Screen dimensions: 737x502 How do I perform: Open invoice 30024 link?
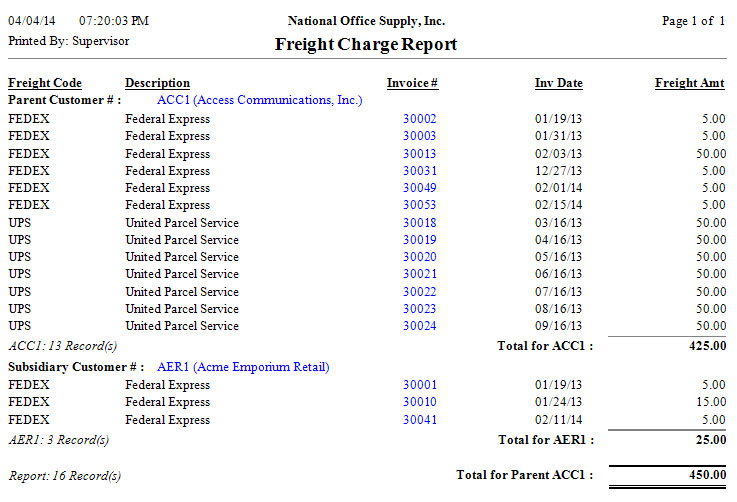419,326
